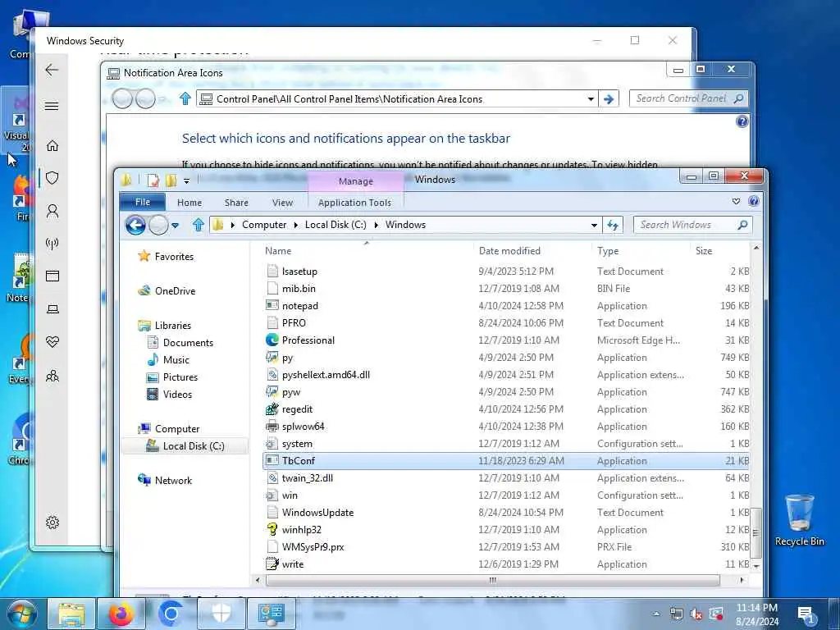Image resolution: width=840 pixels, height=630 pixels.
Task: Open Control Panel address bar dropdown
Action: point(591,99)
